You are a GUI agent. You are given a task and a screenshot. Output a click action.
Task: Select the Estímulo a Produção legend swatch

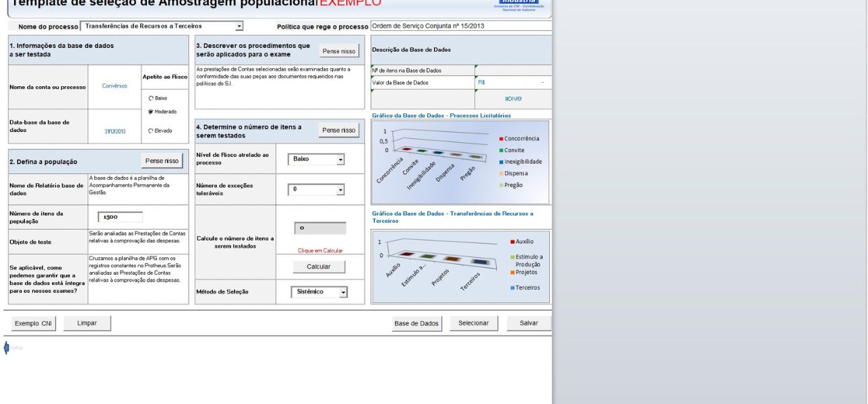pyautogui.click(x=513, y=257)
